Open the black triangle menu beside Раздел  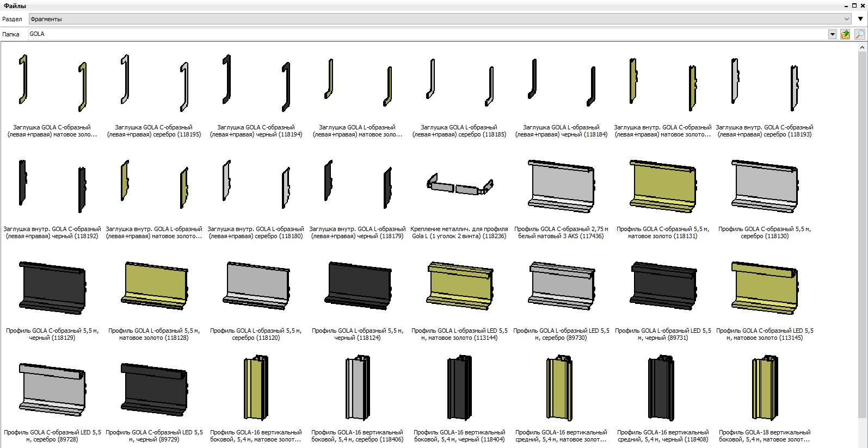[x=860, y=19]
